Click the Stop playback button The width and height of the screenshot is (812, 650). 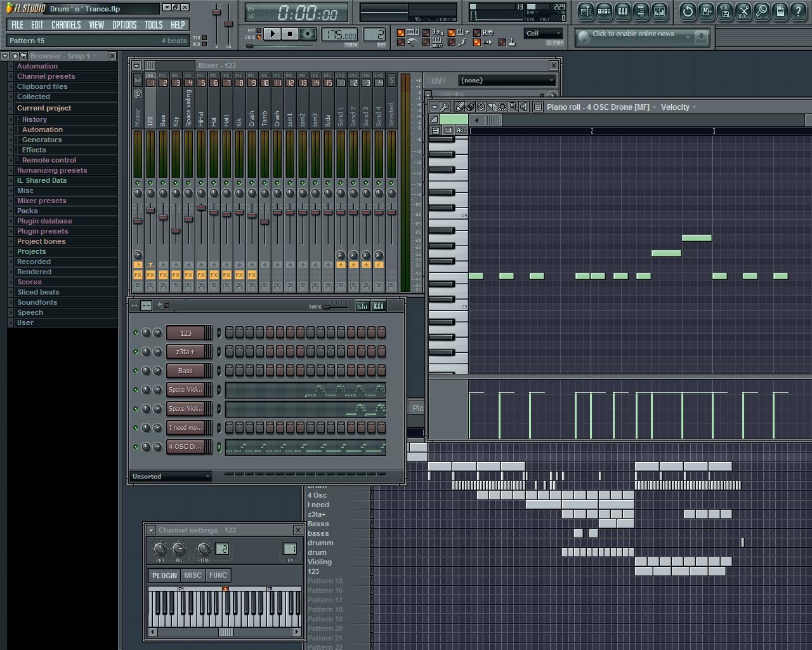[290, 34]
